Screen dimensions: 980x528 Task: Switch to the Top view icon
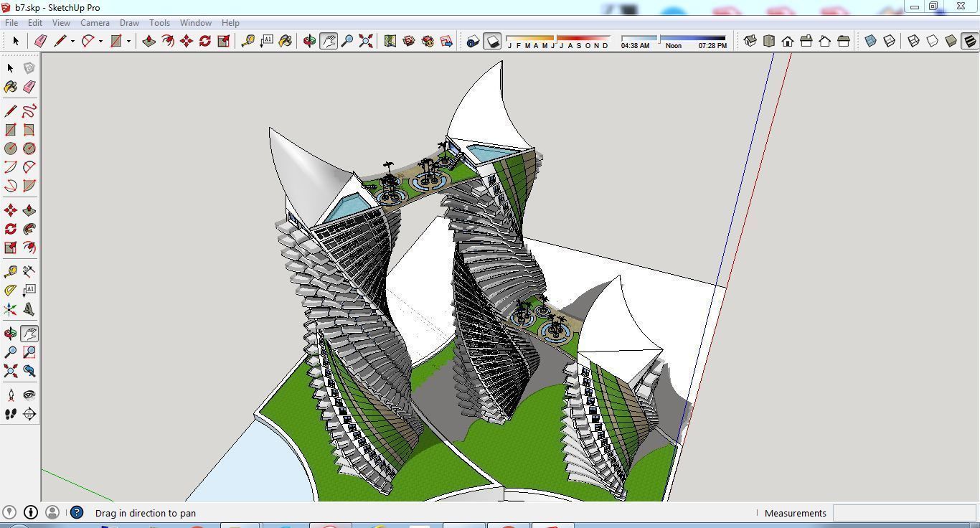(769, 42)
